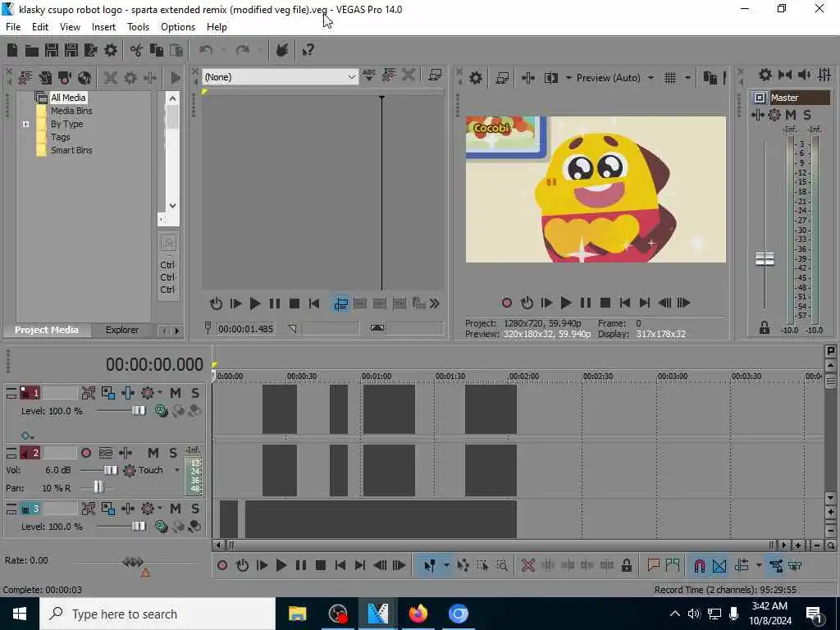Click the Redo arrow button

(243, 50)
